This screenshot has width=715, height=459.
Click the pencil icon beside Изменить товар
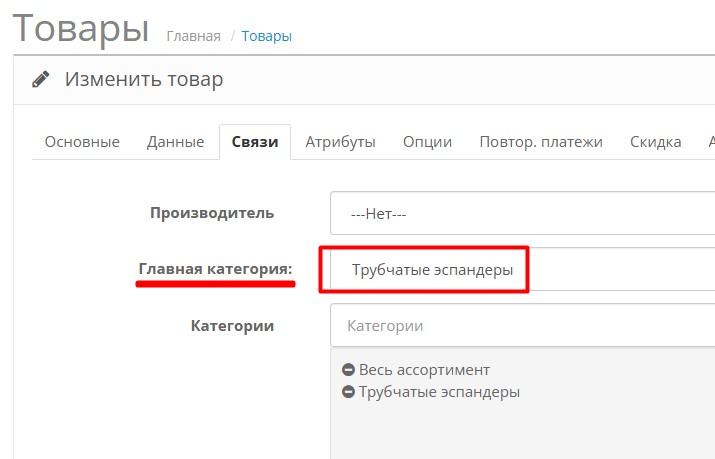[x=40, y=79]
